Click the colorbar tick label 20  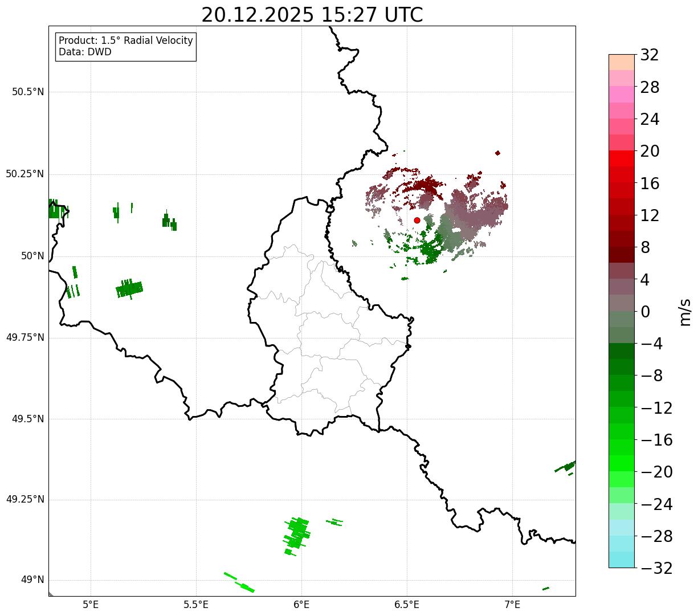(650, 152)
